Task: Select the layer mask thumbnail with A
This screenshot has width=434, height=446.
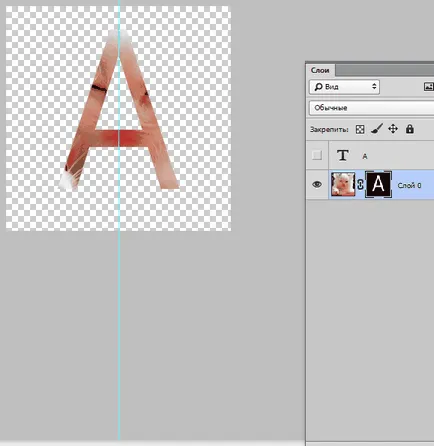Action: (378, 184)
